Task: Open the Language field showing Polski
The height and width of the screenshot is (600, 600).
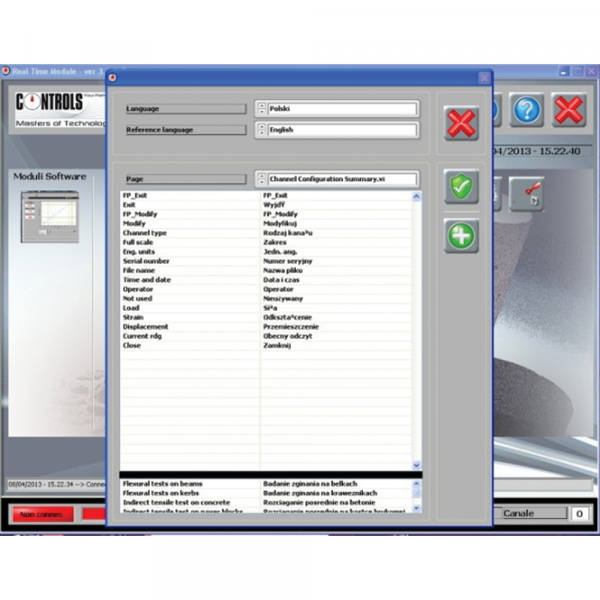Action: (x=341, y=109)
